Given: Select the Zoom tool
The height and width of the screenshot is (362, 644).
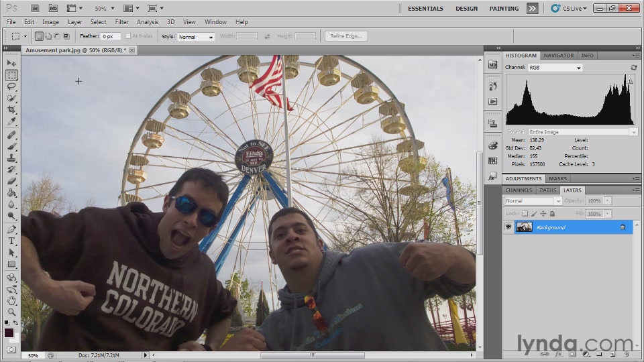Looking at the screenshot, I should click(11, 312).
